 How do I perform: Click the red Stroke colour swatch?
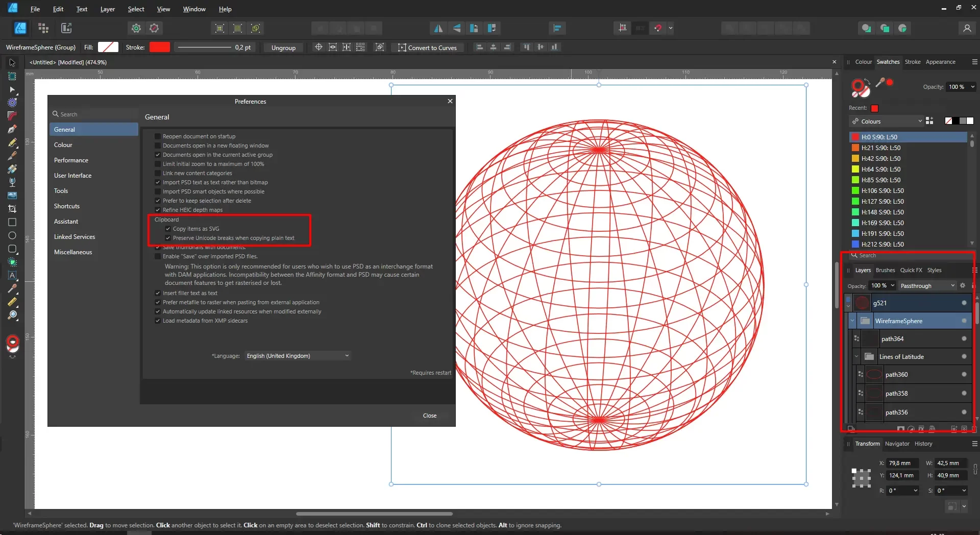coord(159,47)
